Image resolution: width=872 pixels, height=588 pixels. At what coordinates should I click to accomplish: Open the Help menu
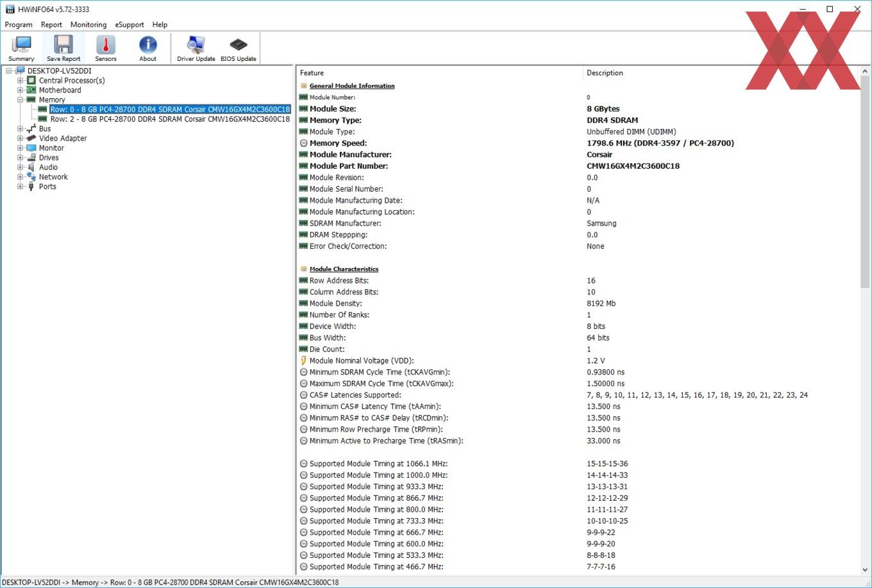[x=160, y=24]
